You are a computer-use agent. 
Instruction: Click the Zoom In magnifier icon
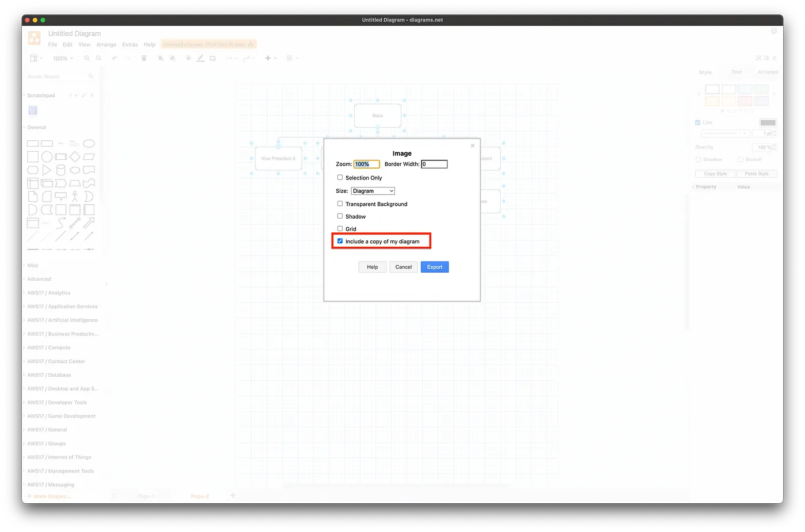coord(86,58)
